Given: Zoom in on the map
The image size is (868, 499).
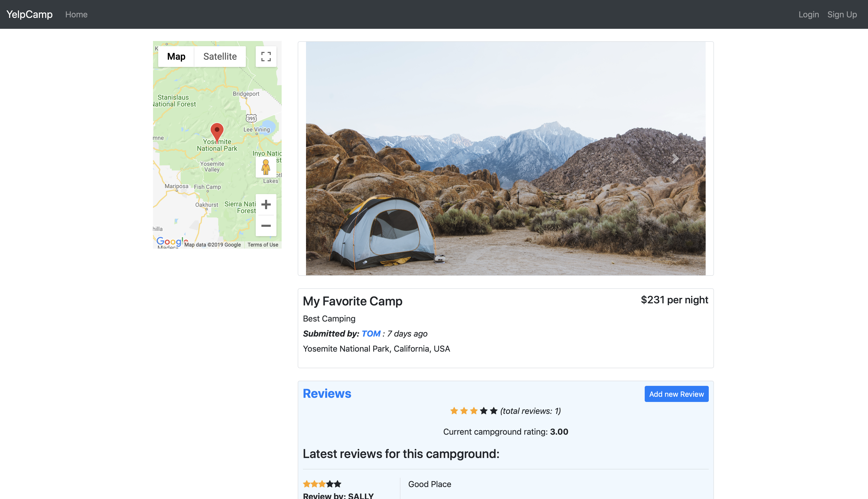Looking at the screenshot, I should click(x=266, y=204).
